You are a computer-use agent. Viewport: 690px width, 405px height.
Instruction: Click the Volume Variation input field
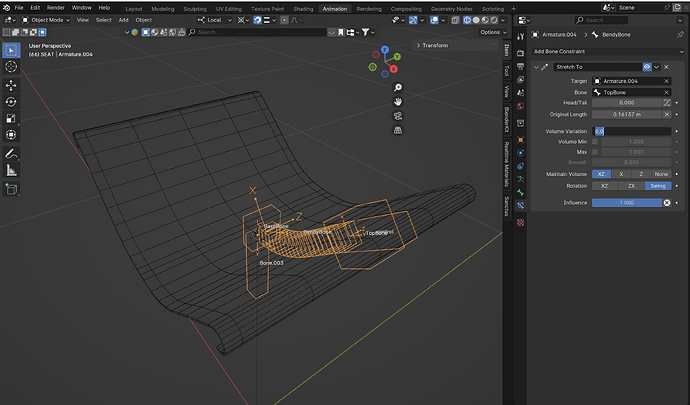click(x=631, y=131)
